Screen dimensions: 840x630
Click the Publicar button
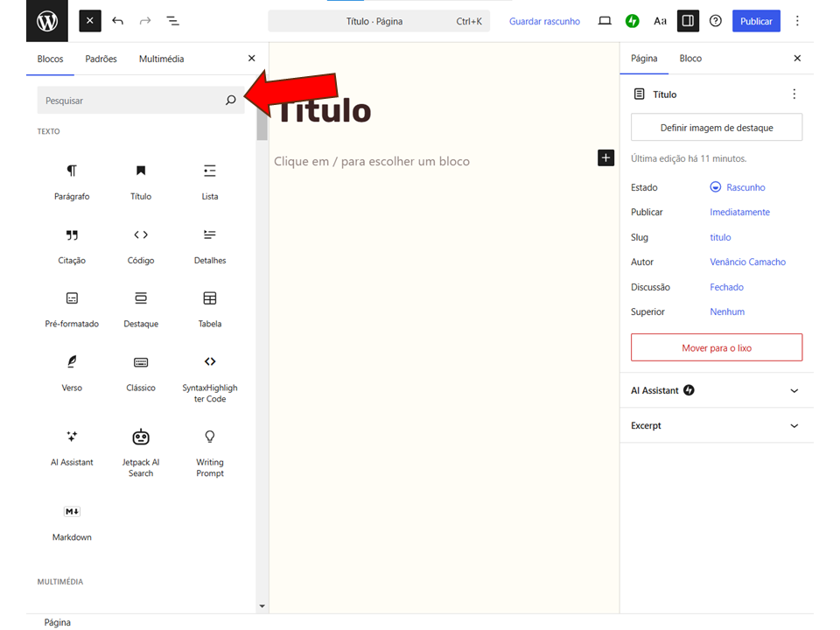pyautogui.click(x=755, y=21)
